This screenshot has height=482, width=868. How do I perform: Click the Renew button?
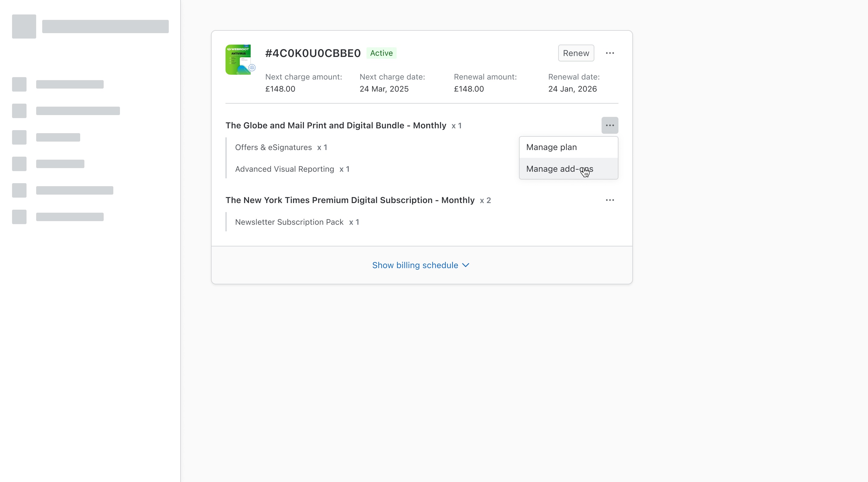click(x=576, y=53)
